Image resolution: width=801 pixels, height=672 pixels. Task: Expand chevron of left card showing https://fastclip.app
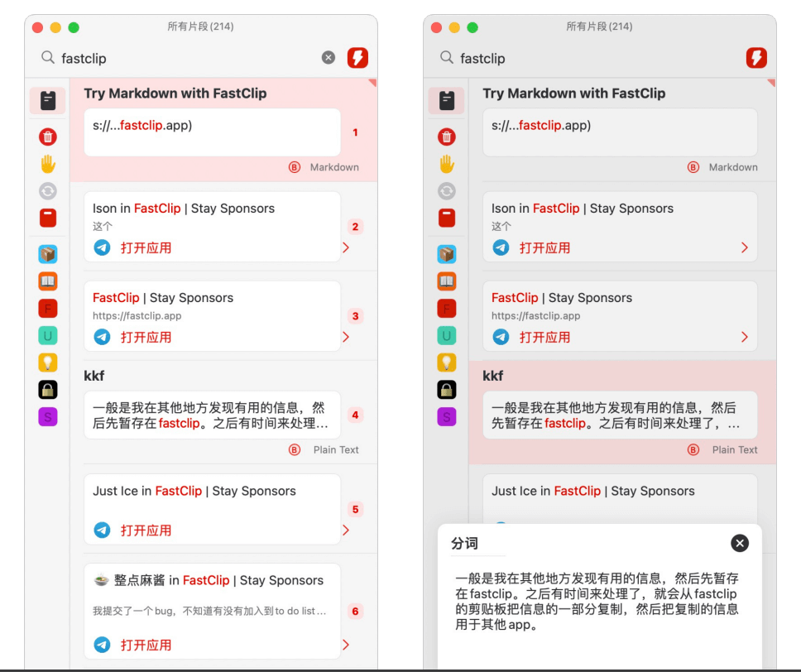tap(346, 338)
